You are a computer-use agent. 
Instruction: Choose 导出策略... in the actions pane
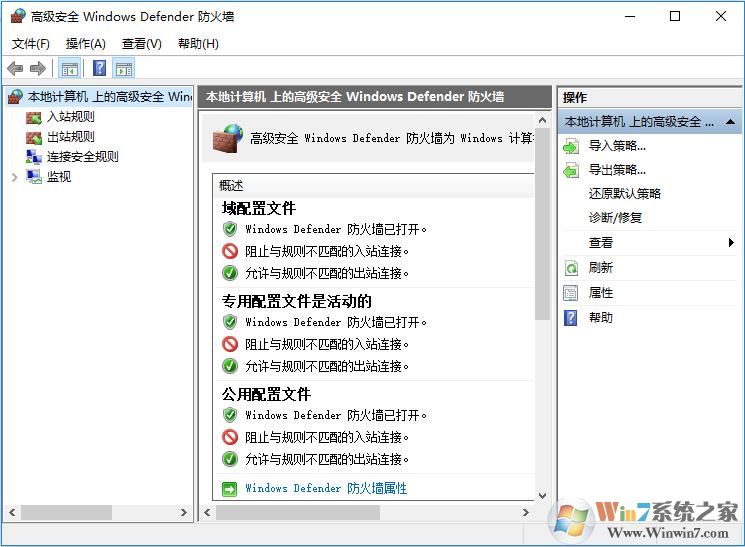617,170
